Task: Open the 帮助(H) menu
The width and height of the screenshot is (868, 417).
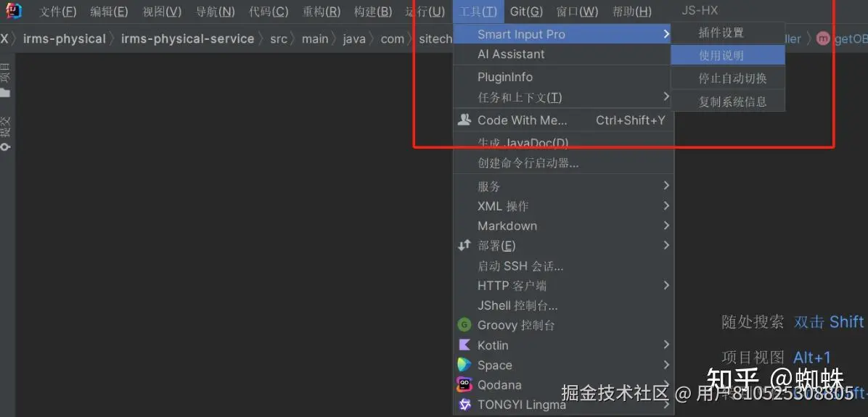Action: [x=631, y=11]
